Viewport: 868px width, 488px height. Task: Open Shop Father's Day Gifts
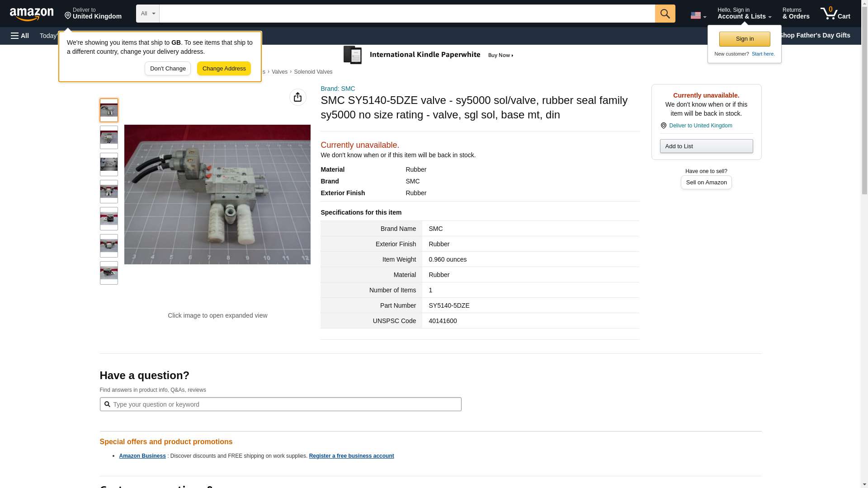click(x=814, y=35)
